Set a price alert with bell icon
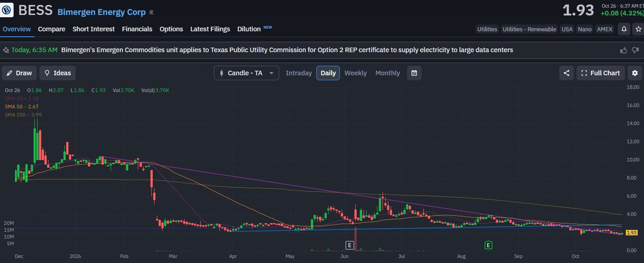Screen dimensions: 644x263 coord(625,29)
